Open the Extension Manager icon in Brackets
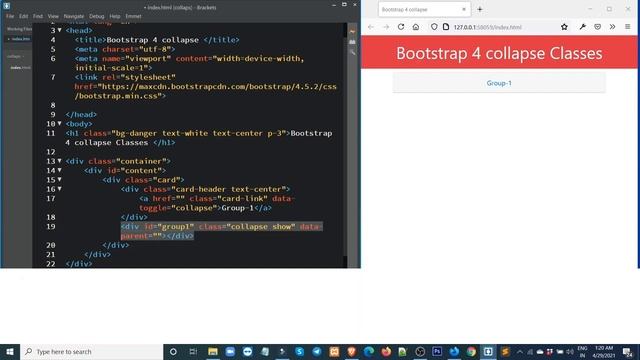This screenshot has width=640, height=360. (x=352, y=42)
